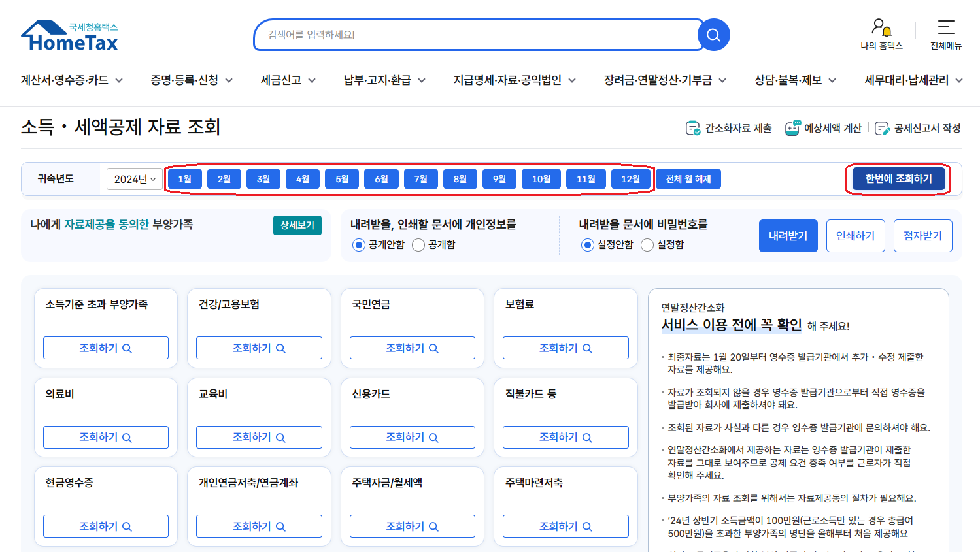The height and width of the screenshot is (552, 980).
Task: Expand 지급명세·자료·공익법인 menu chevron
Action: (572, 80)
